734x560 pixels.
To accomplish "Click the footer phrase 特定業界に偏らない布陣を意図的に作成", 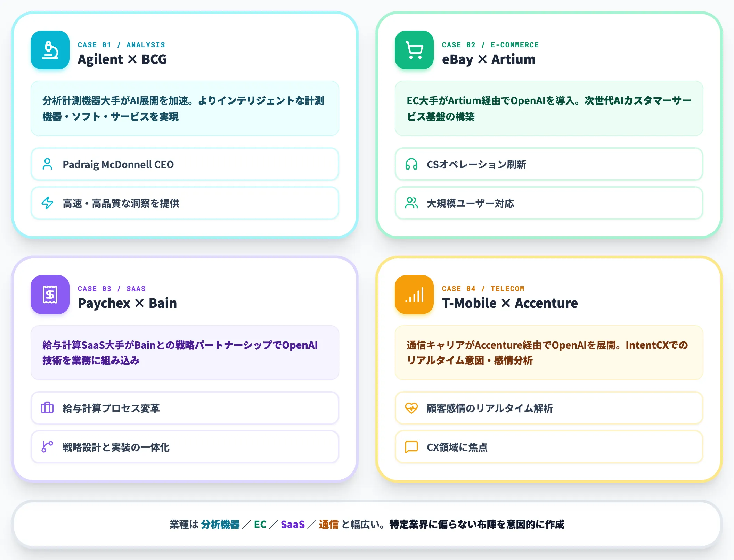I will pos(477,525).
